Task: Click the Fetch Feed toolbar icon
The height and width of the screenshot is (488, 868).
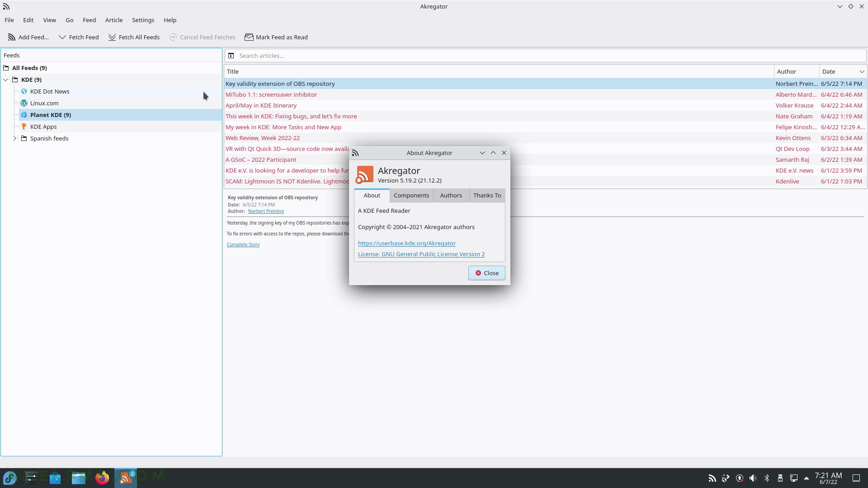Action: click(62, 37)
